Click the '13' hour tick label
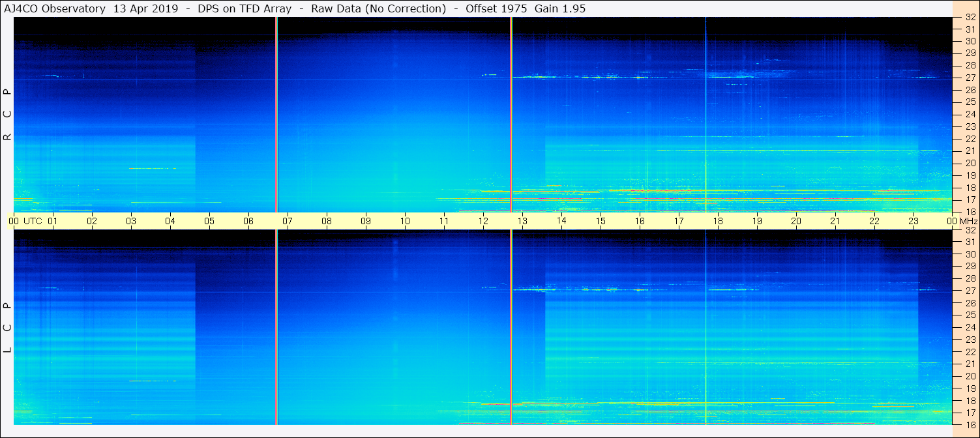The width and height of the screenshot is (980, 438). tap(522, 221)
